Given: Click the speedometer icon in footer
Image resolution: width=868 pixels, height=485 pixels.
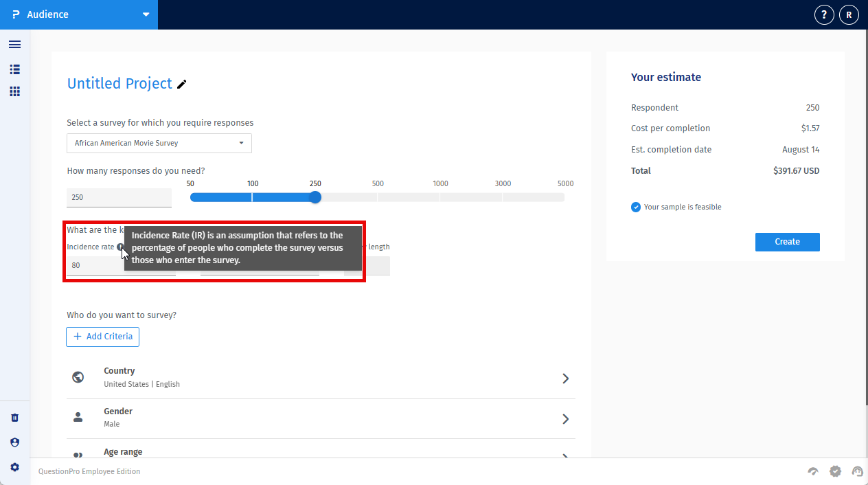Looking at the screenshot, I should tap(813, 471).
